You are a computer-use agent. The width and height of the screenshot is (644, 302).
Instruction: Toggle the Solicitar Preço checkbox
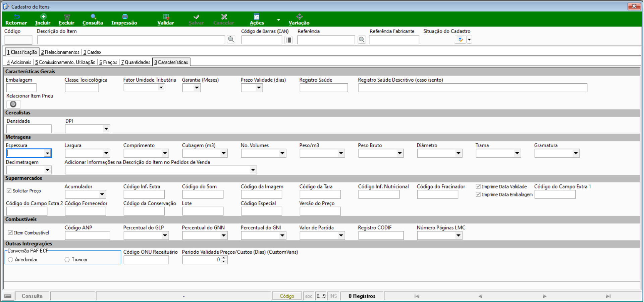point(9,190)
